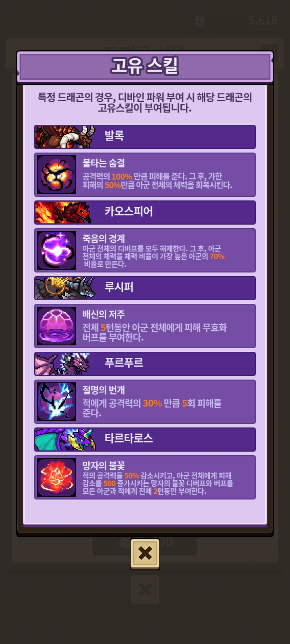Tap the 고유 스킬 title banner

pyautogui.click(x=145, y=66)
